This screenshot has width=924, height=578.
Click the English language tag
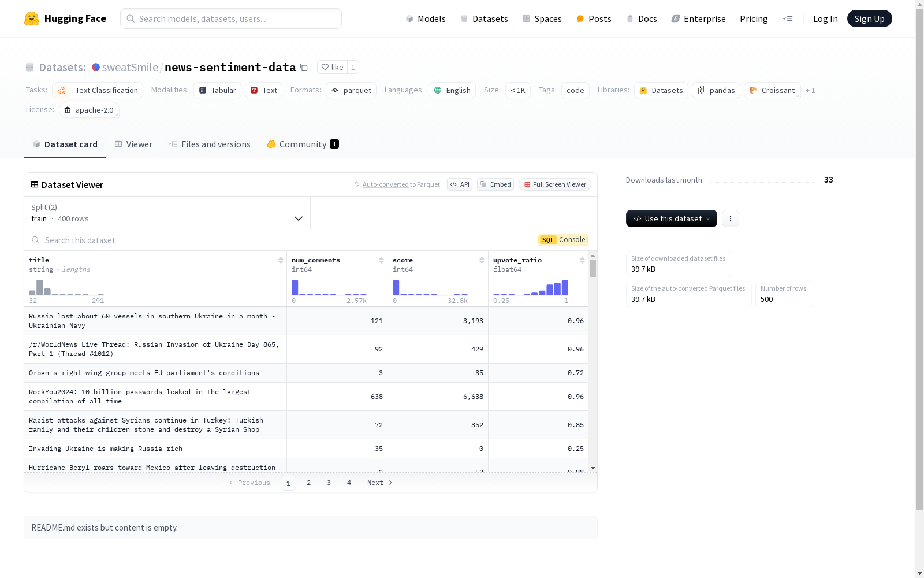(452, 90)
